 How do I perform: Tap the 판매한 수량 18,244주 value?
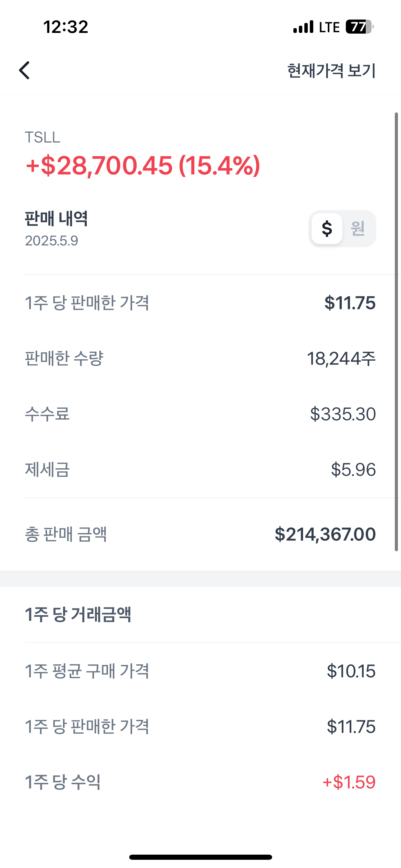coord(341,359)
